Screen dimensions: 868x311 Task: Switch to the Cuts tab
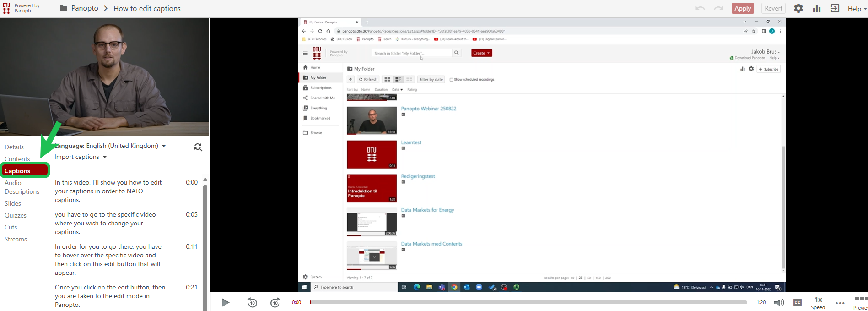click(11, 227)
